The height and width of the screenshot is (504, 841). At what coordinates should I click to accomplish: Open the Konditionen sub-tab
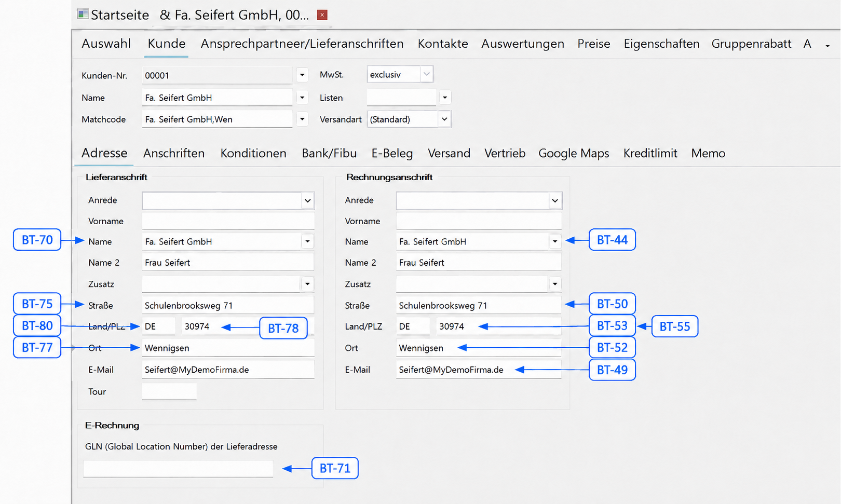tap(253, 153)
